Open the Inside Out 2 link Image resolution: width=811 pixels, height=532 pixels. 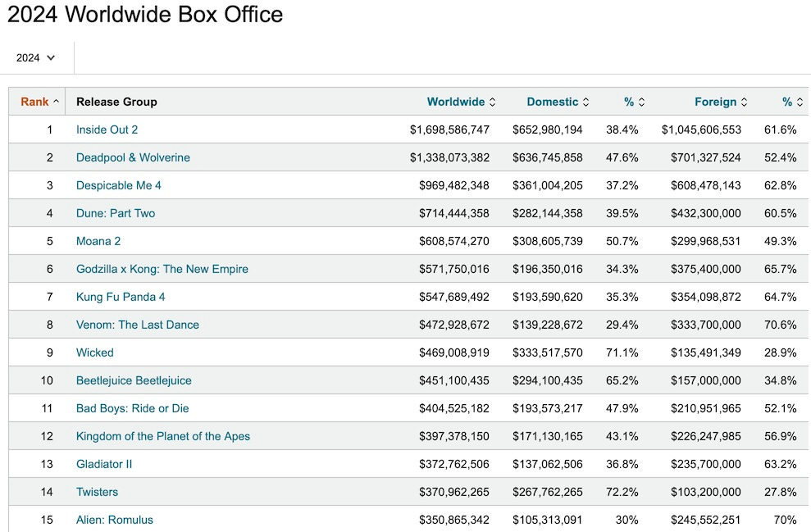click(107, 130)
